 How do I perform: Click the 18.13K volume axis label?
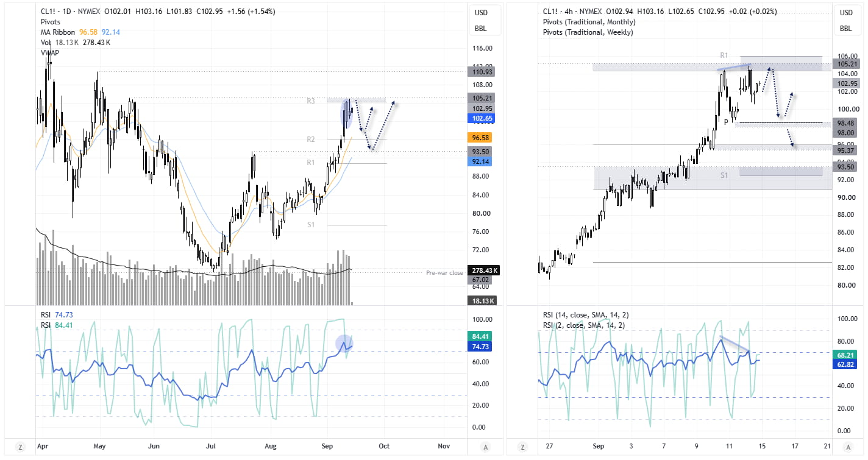pos(482,300)
